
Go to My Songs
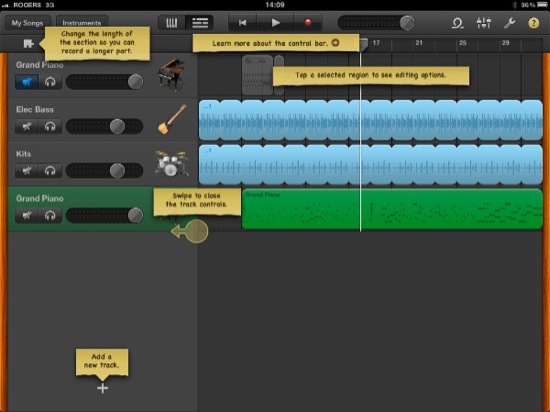click(27, 23)
